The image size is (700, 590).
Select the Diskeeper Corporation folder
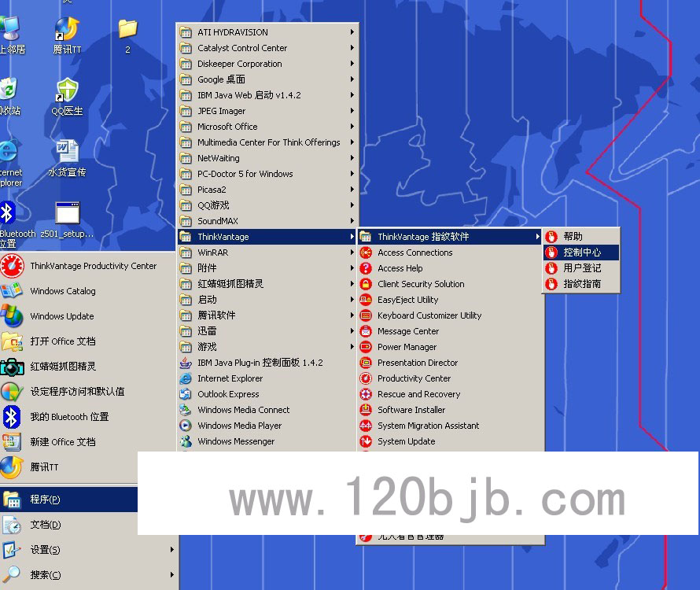[267, 64]
